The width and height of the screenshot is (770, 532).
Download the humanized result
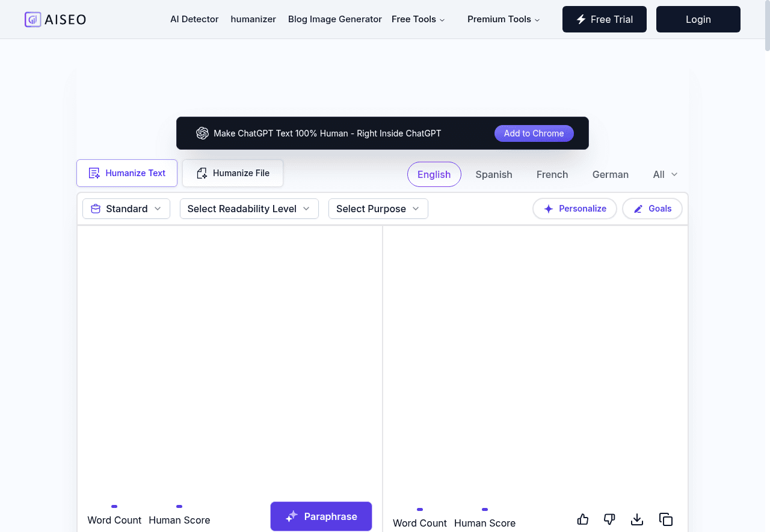(637, 519)
